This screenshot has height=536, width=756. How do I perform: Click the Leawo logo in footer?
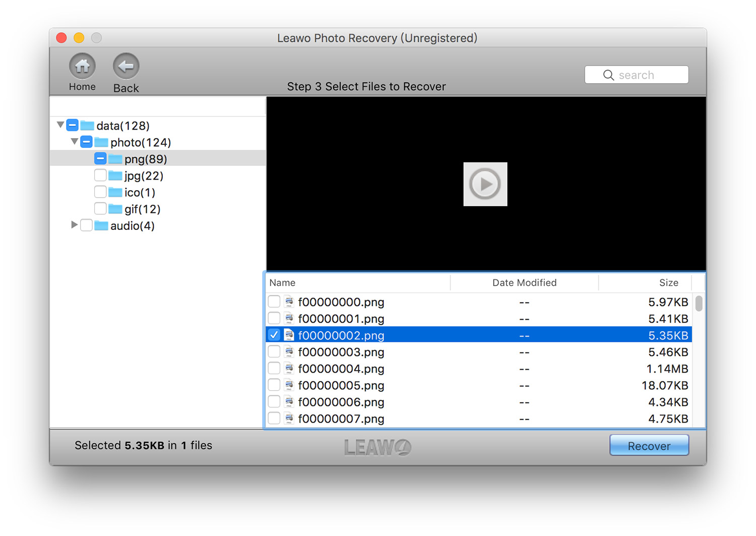[377, 447]
